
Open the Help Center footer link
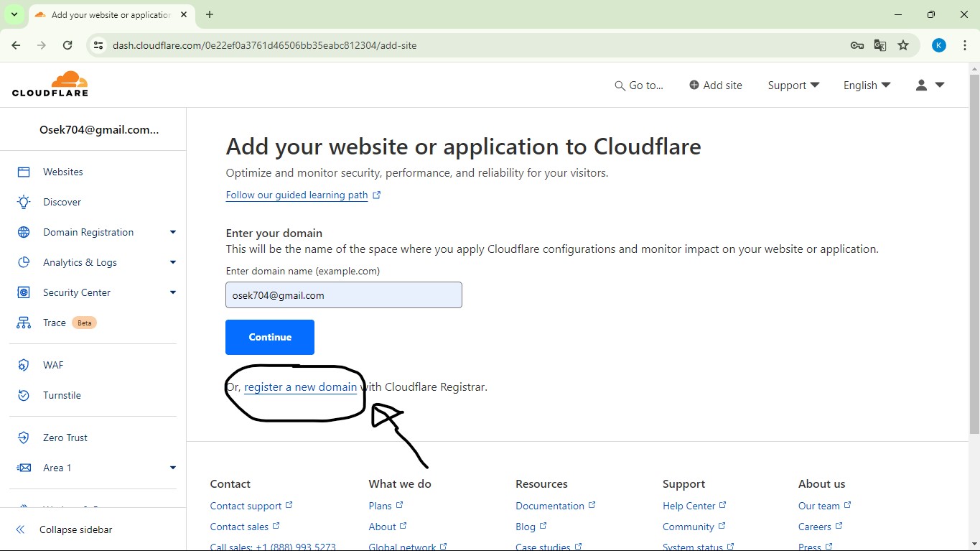[694, 506]
